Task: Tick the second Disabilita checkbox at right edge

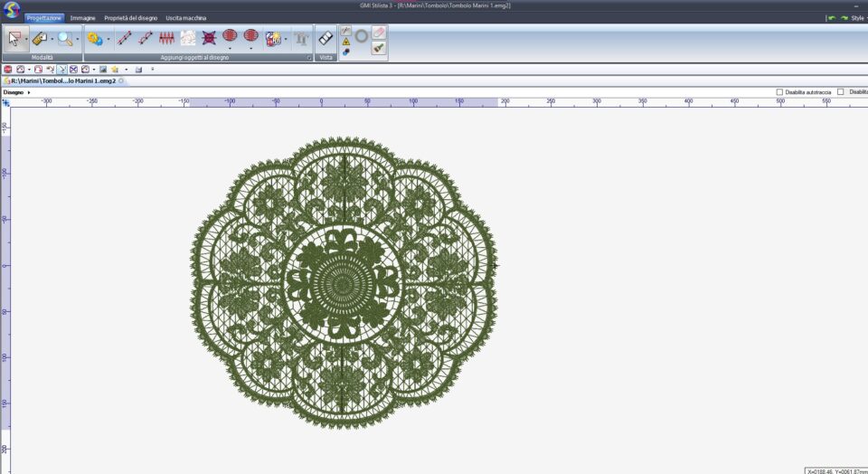Action: point(840,92)
